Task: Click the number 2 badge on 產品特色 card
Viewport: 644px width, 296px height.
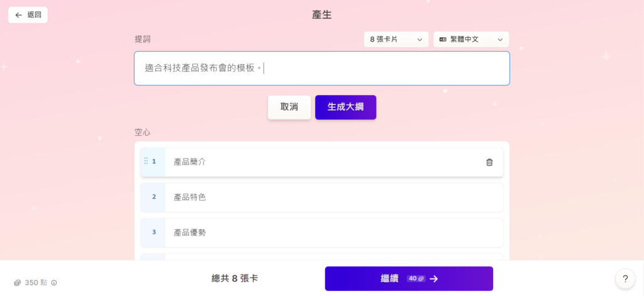Action: click(153, 197)
